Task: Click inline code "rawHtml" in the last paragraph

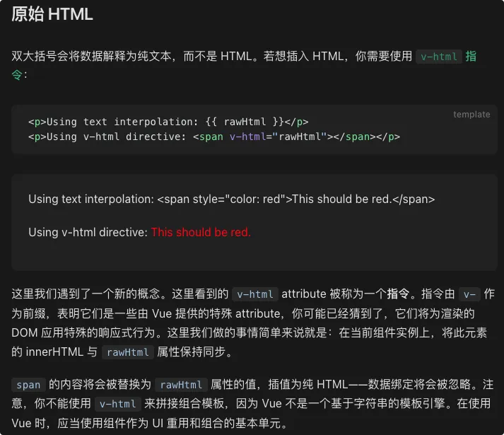Action: coord(181,385)
